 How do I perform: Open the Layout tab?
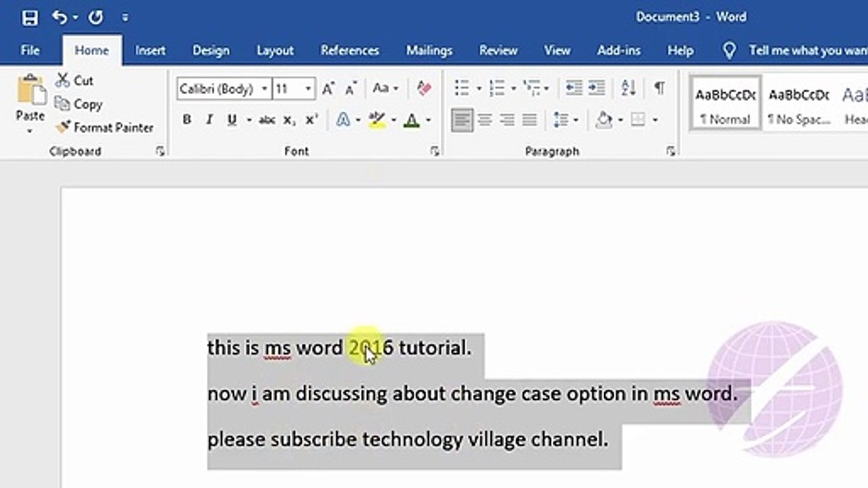pyautogui.click(x=275, y=51)
